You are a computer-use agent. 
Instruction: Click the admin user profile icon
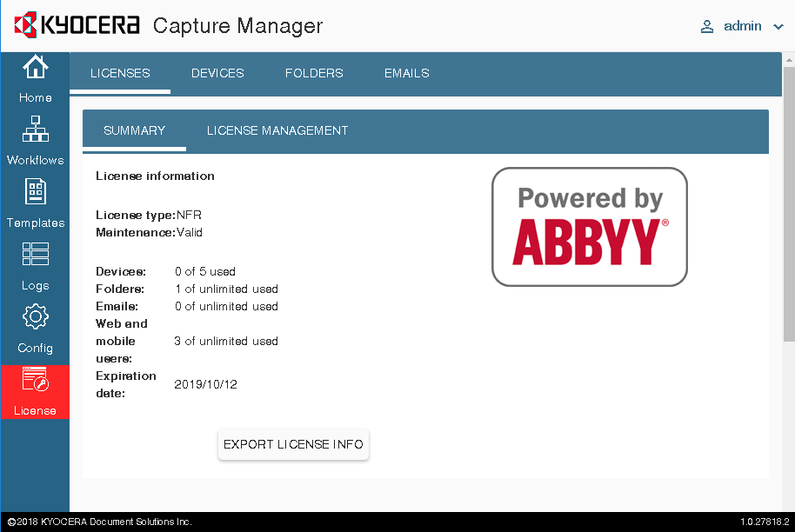707,26
